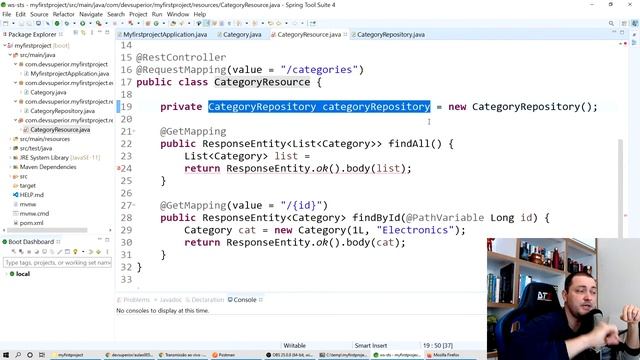Image resolution: width=640 pixels, height=360 pixels.
Task: Click the Windows Start button
Action: pos(6,355)
